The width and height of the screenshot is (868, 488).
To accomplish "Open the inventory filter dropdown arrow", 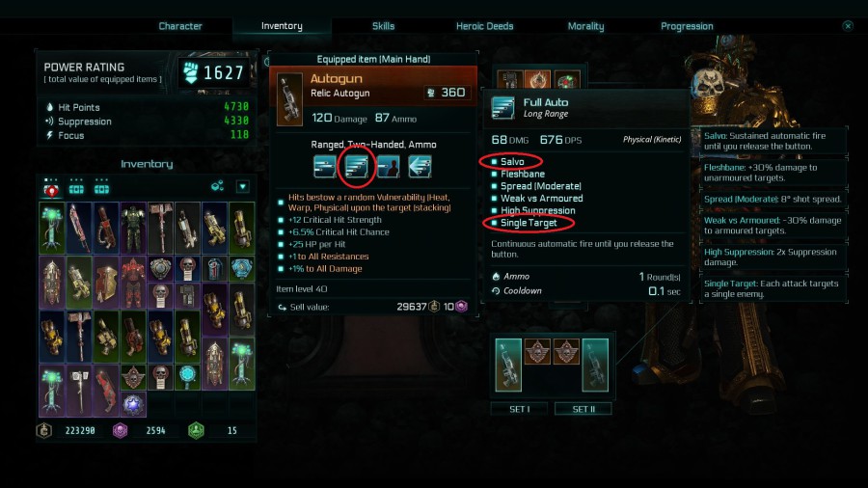I will (242, 186).
